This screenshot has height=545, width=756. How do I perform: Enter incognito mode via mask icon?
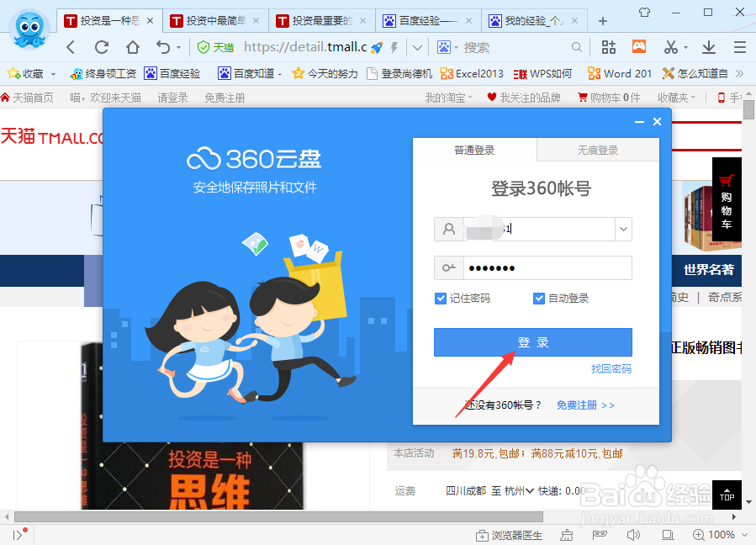(600, 535)
